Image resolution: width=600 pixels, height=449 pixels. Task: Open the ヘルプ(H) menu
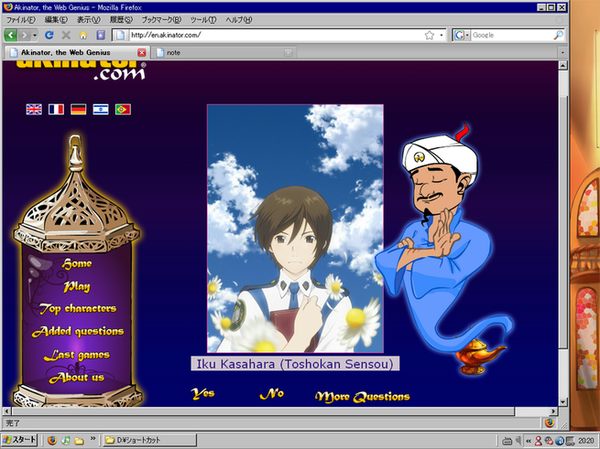pyautogui.click(x=238, y=20)
